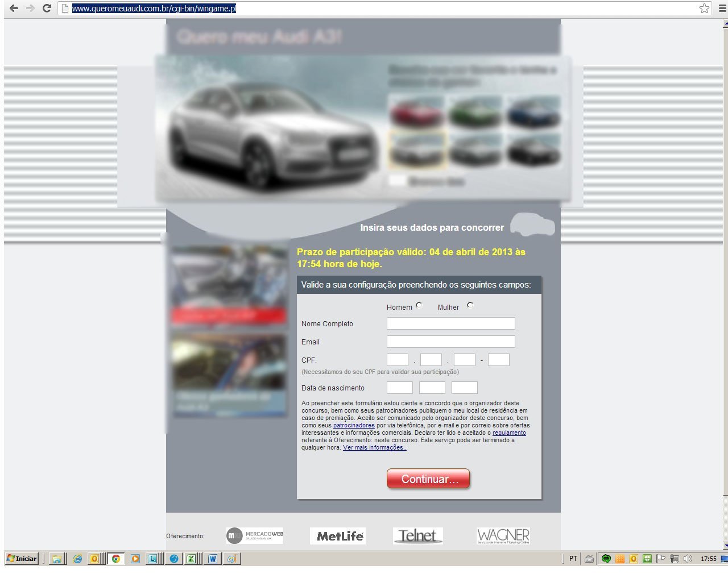Screen dimensions: 728x582
Task: Click the Ver mais informações link
Action: [374, 447]
